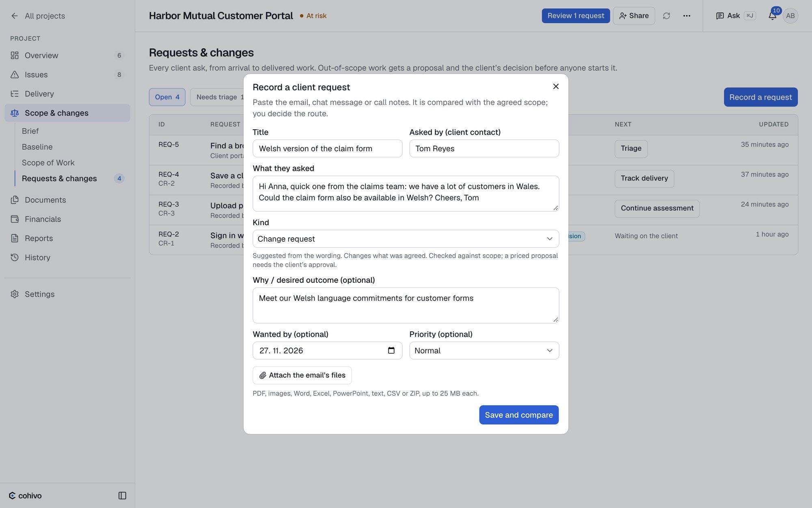Click the Why / desired outcome text area

click(x=406, y=305)
